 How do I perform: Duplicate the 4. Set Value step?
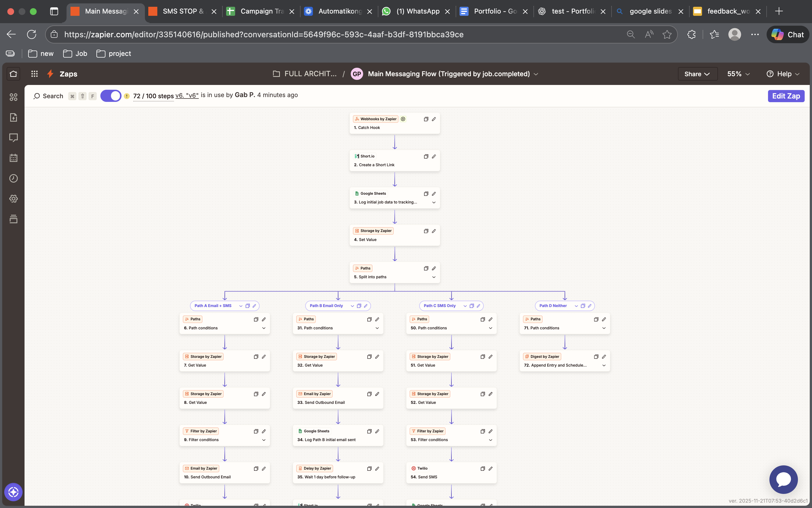click(426, 231)
